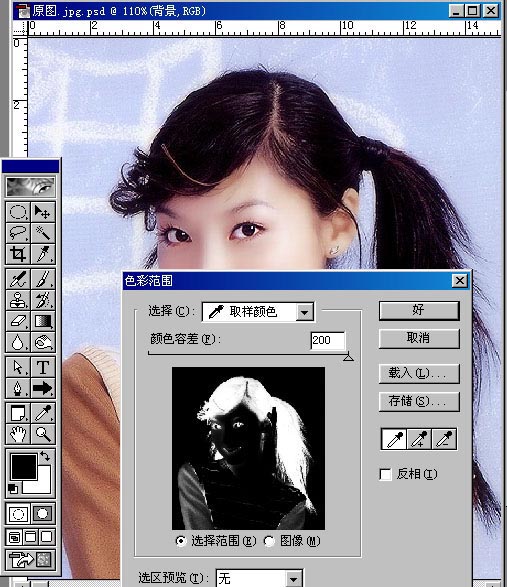This screenshot has height=587, width=507.
Task: Select the 图像 radio button
Action: pos(269,541)
